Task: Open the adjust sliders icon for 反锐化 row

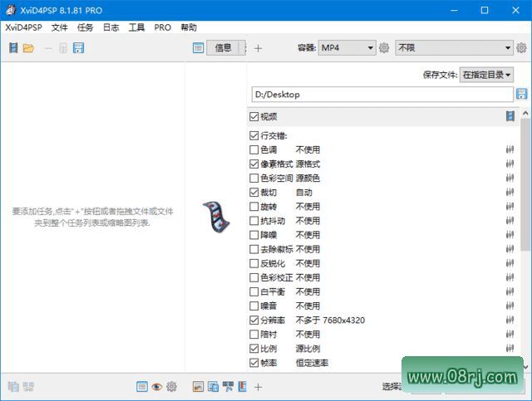Action: pos(510,263)
